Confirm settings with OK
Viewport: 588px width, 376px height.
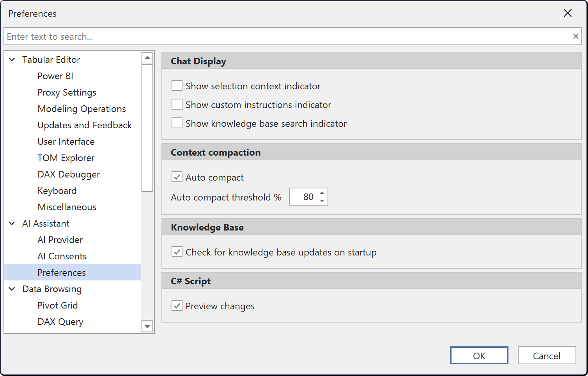tap(479, 355)
